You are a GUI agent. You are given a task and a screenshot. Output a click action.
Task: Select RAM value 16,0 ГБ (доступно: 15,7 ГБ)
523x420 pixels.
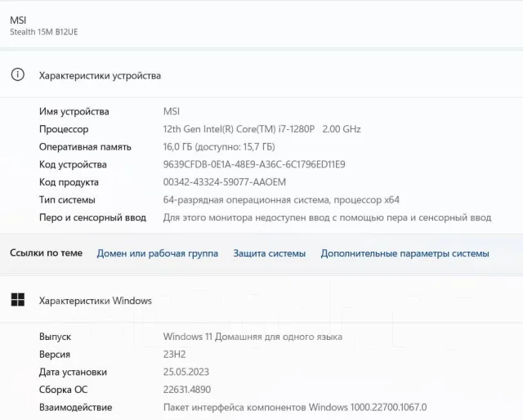(219, 147)
